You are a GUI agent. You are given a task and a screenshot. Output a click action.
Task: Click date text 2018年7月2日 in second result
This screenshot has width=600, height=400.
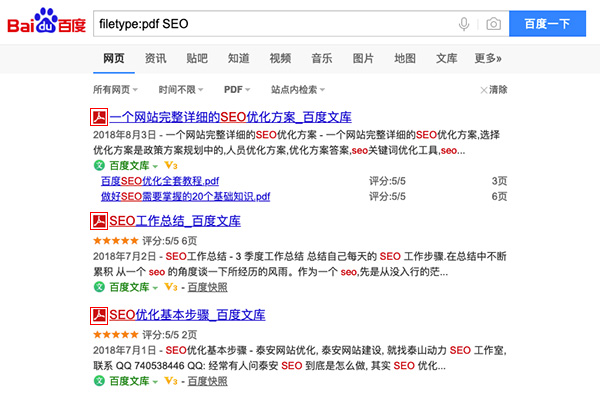[x=125, y=256]
